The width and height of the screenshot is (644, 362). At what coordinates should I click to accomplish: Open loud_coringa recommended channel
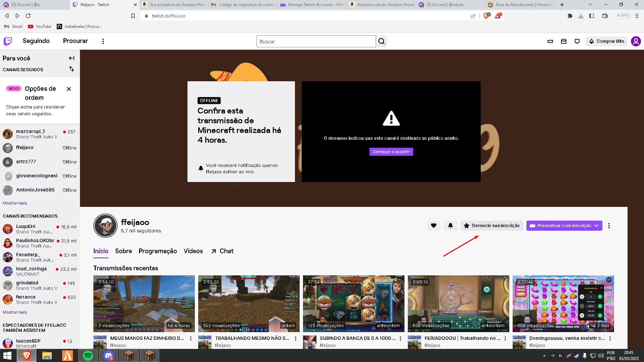click(40, 271)
